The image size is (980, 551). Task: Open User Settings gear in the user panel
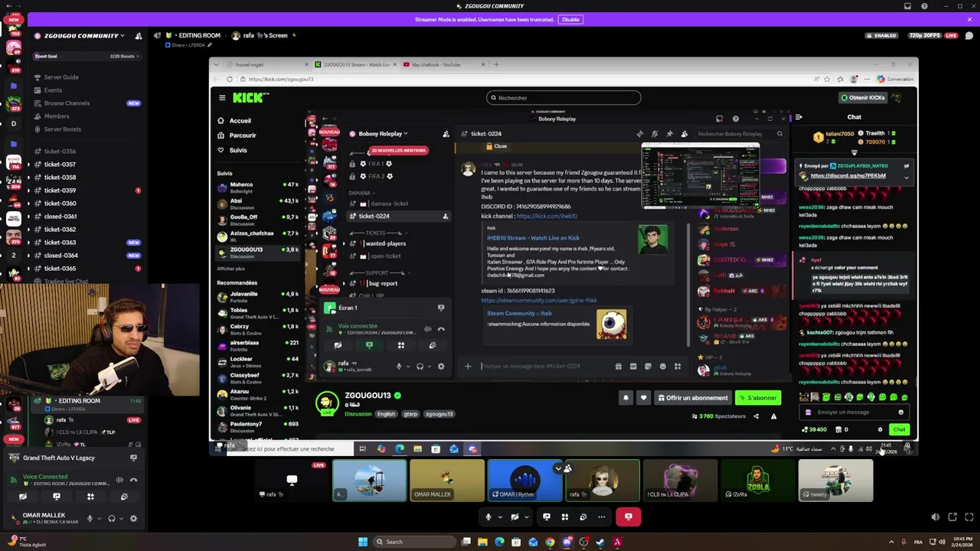[133, 518]
